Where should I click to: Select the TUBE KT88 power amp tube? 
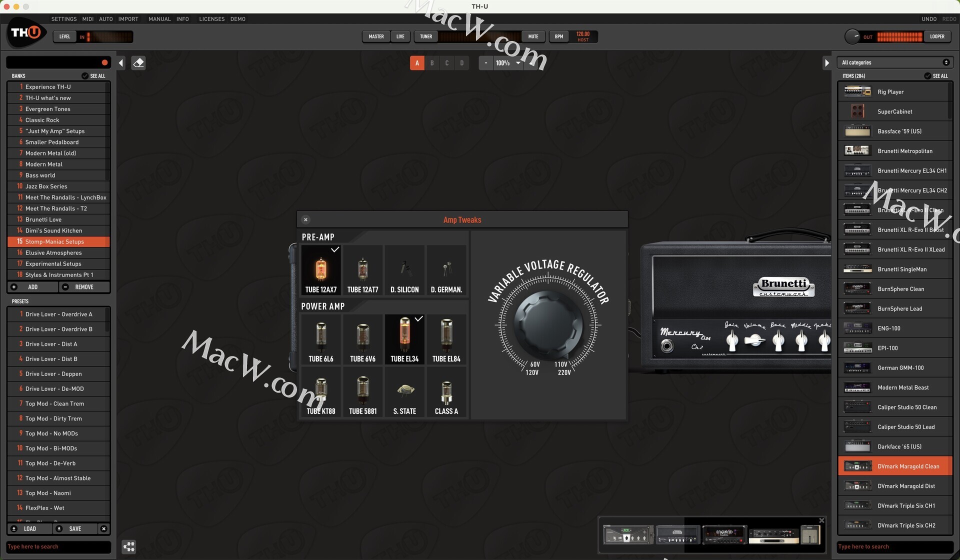[x=321, y=391]
